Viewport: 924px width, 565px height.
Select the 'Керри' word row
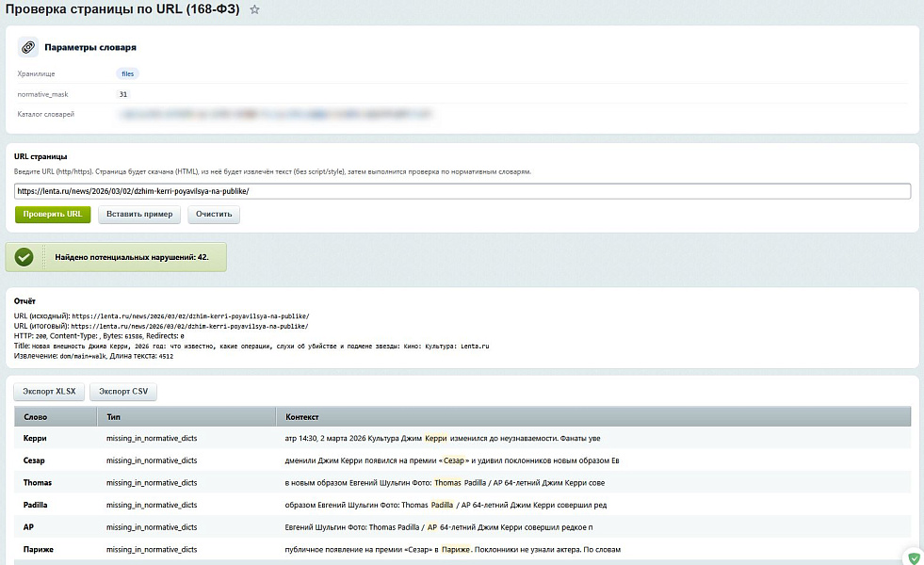click(x=35, y=438)
